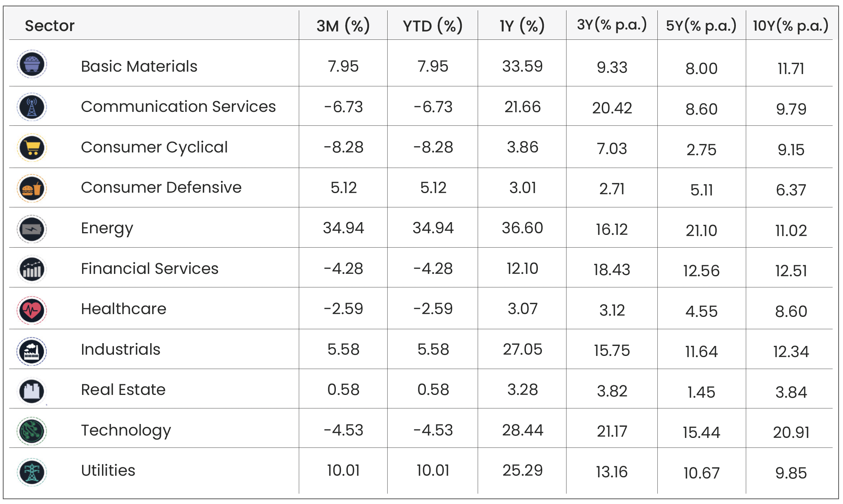Viewport: 843px width, 504px height.
Task: Click the Healthcare heartbeat icon
Action: 32,310
